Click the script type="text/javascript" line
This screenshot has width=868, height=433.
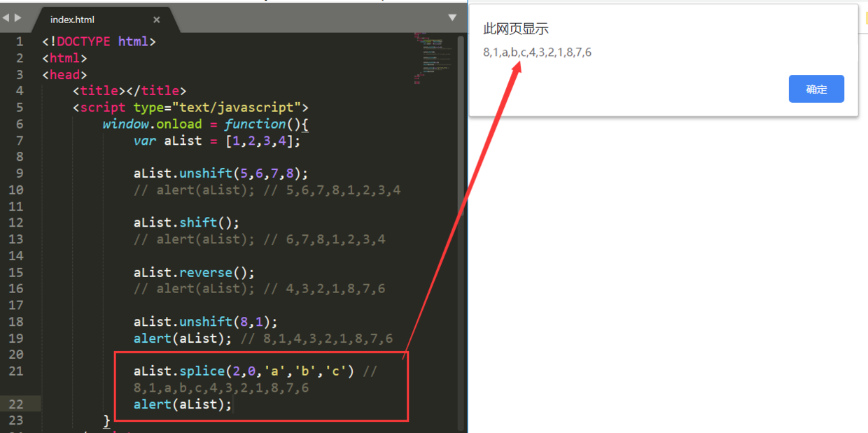click(190, 107)
